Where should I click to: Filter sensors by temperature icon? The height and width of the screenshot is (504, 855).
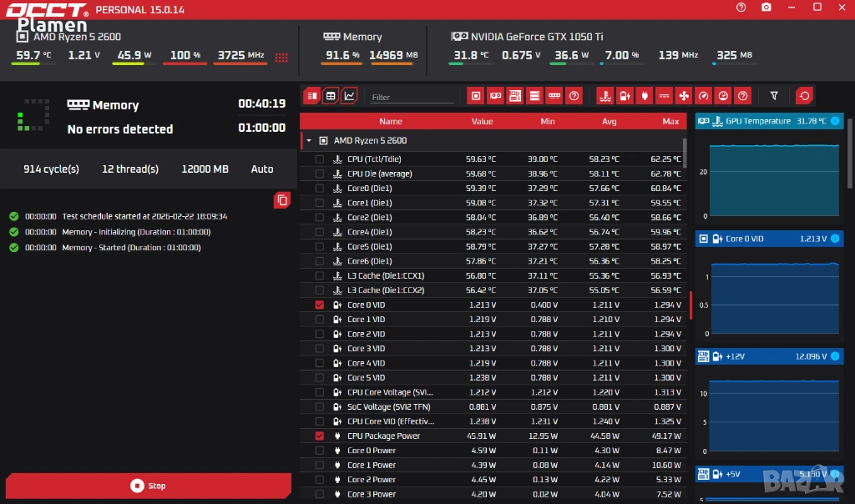[x=605, y=96]
